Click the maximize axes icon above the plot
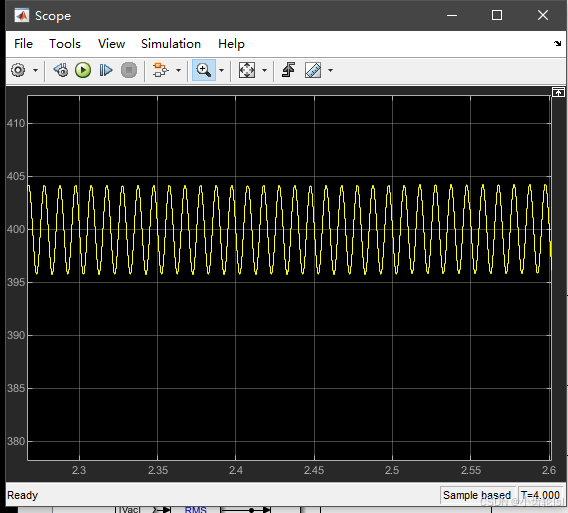Screen dimensions: 568x513 (558, 92)
